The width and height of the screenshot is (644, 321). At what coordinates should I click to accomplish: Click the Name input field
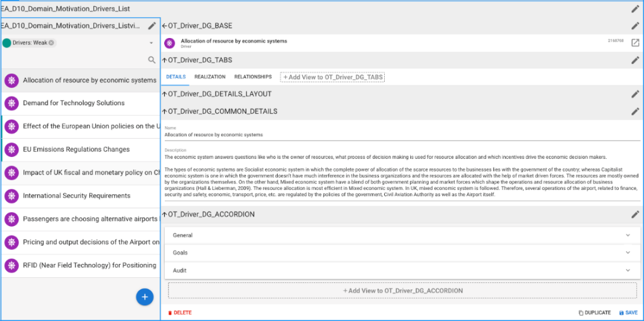coord(402,134)
